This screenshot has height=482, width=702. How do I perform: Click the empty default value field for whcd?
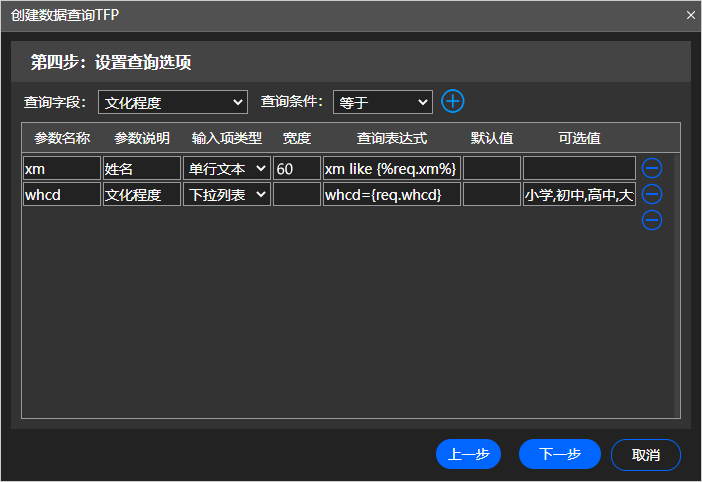point(491,194)
